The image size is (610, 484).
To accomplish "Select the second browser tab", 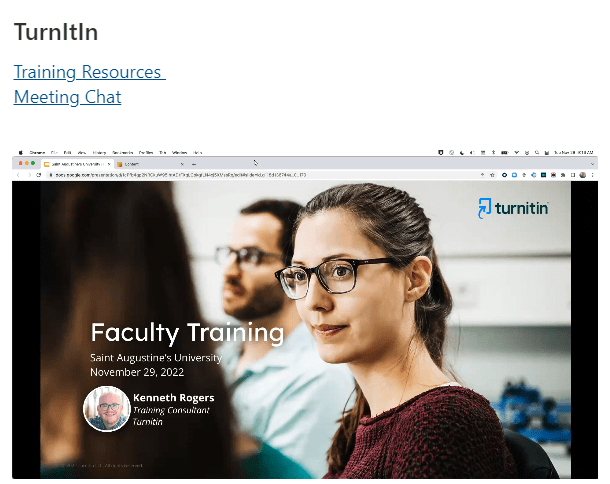I will click(x=150, y=164).
